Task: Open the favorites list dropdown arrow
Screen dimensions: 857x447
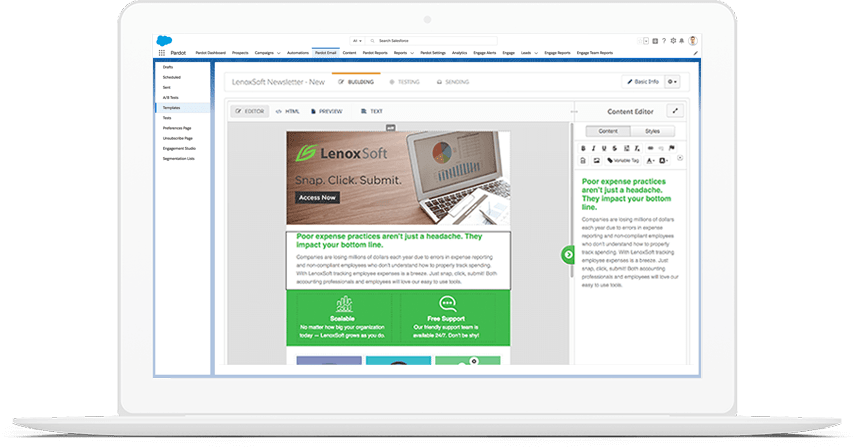Action: 646,41
